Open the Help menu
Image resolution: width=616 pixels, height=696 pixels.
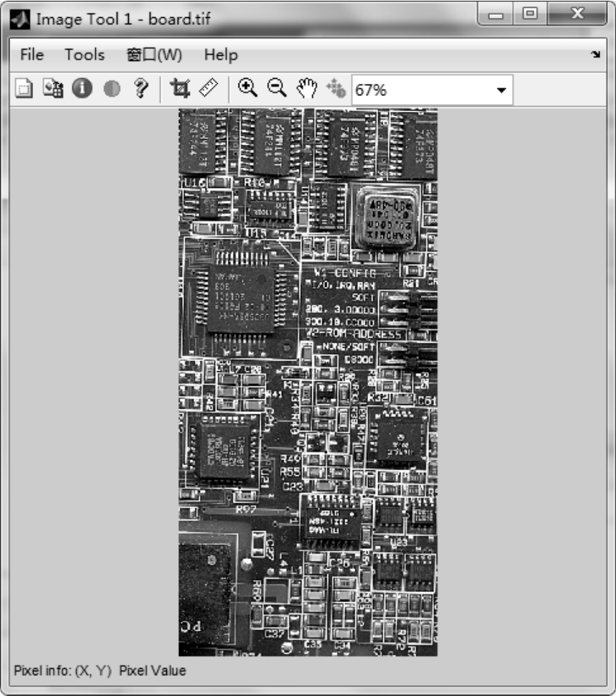221,55
